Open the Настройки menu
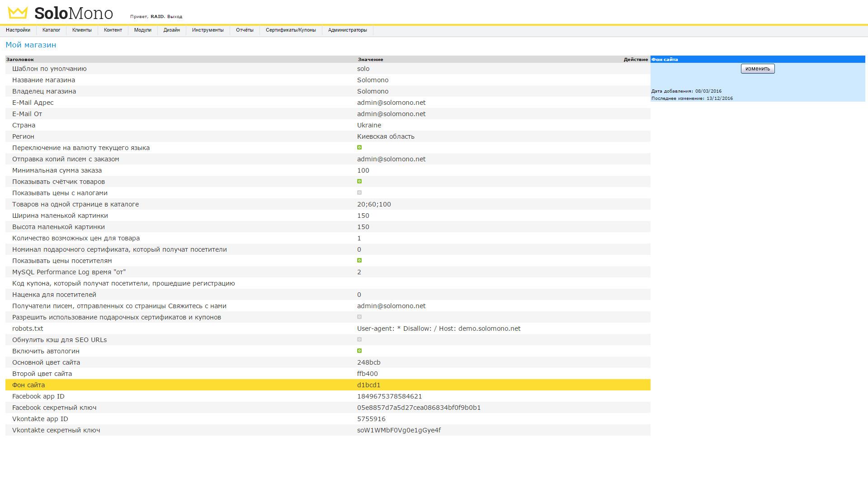The width and height of the screenshot is (868, 488). tap(18, 30)
